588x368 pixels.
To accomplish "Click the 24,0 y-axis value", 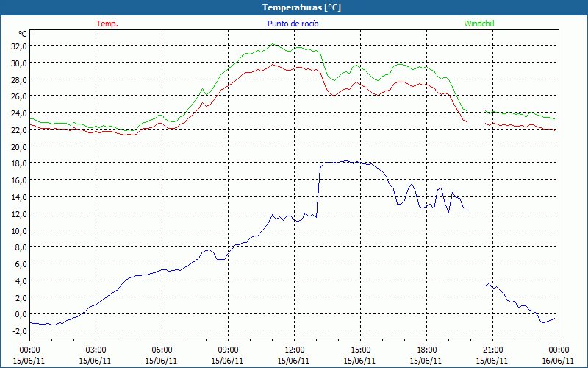I will [19, 113].
